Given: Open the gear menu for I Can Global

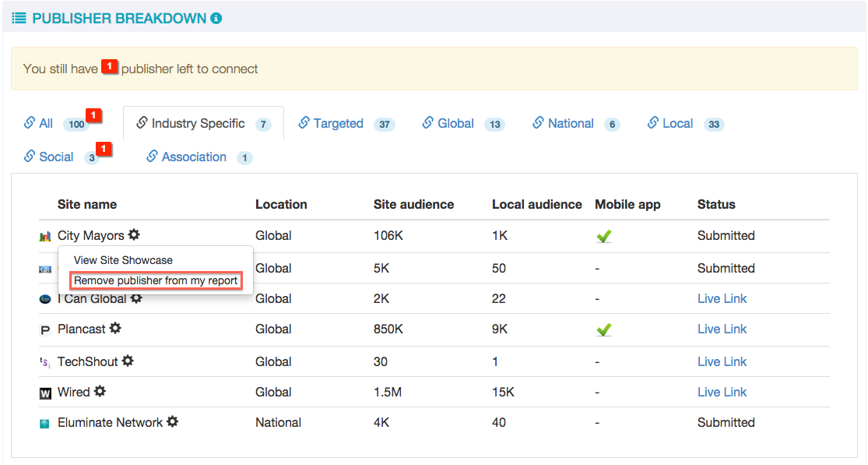Looking at the screenshot, I should (136, 298).
